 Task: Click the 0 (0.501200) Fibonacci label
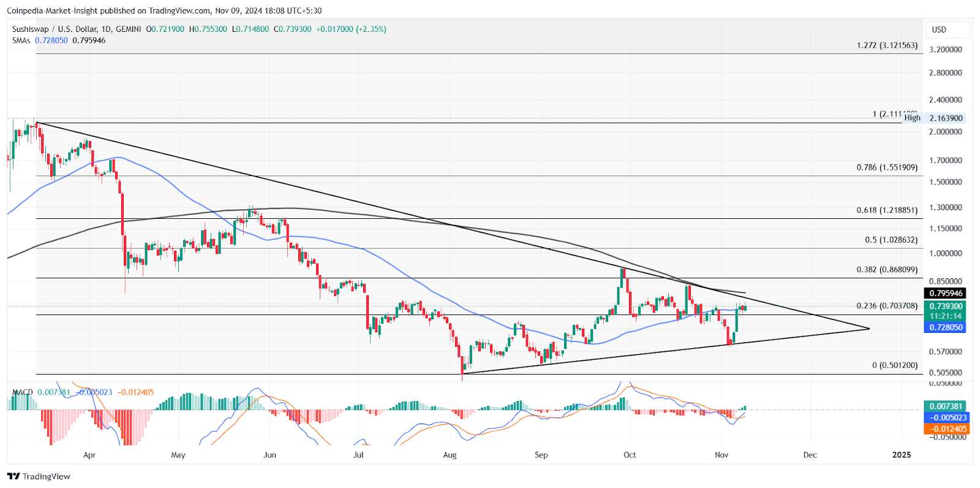click(x=895, y=365)
